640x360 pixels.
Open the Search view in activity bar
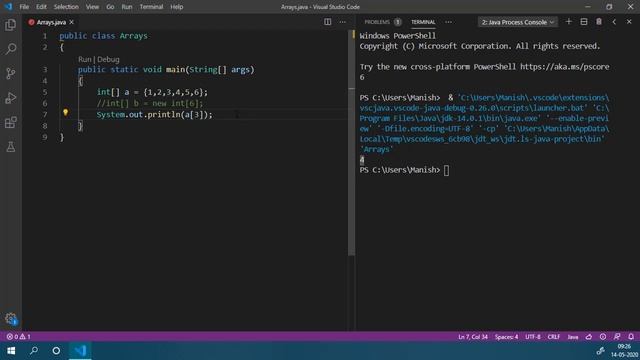click(11, 49)
